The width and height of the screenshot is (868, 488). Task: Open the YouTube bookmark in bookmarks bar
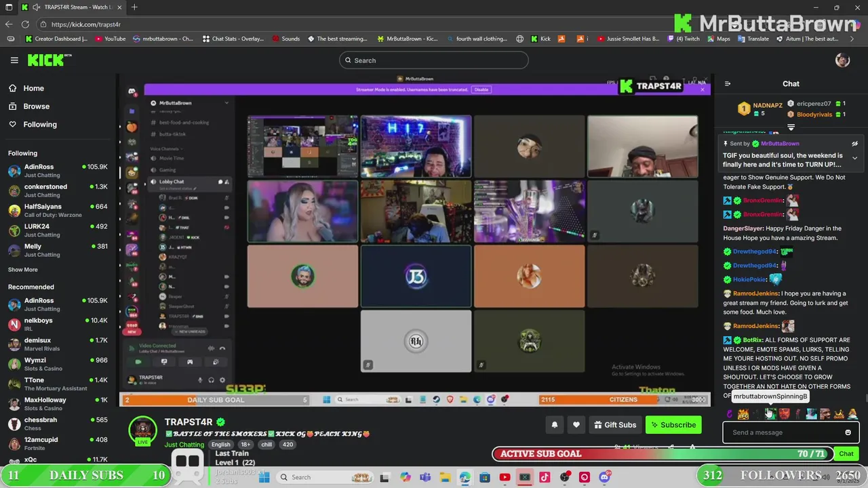(111, 39)
